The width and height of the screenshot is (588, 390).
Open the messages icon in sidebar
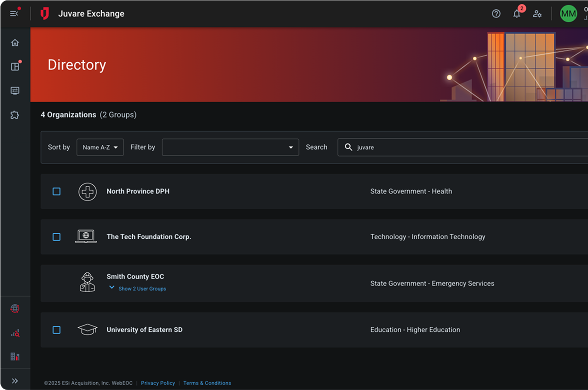click(x=15, y=91)
